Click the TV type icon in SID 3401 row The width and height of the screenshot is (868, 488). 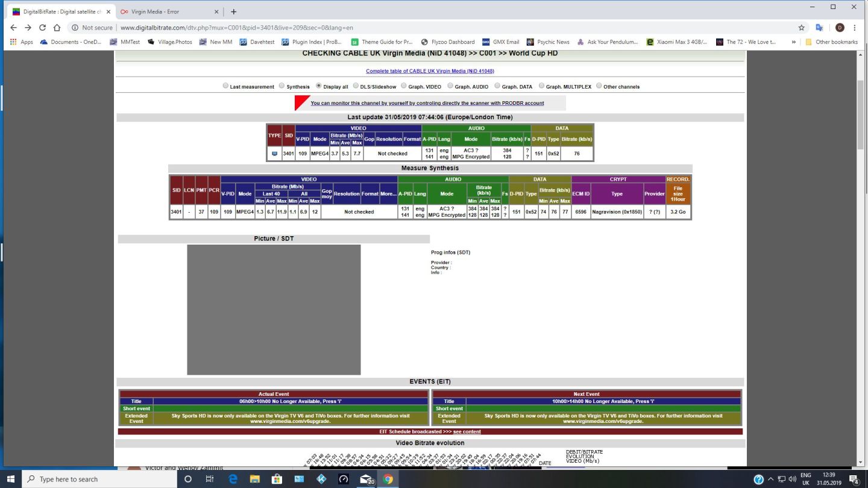point(274,154)
